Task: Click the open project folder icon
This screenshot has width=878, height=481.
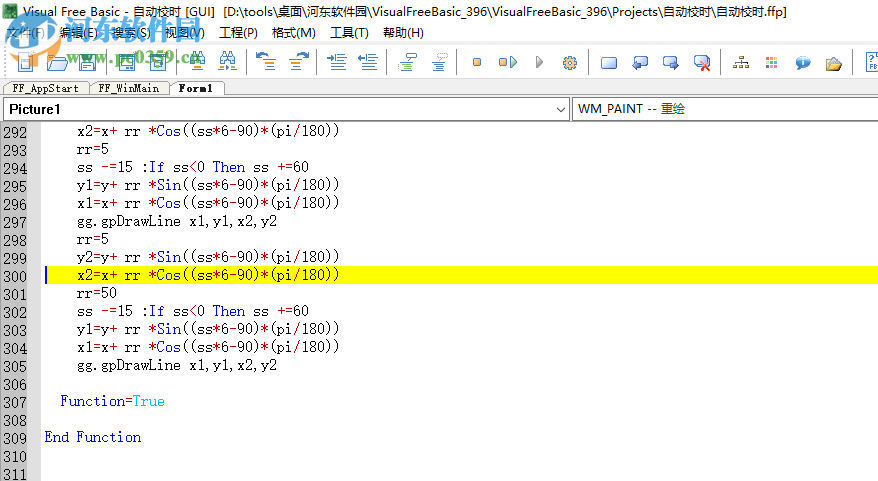Action: [834, 63]
